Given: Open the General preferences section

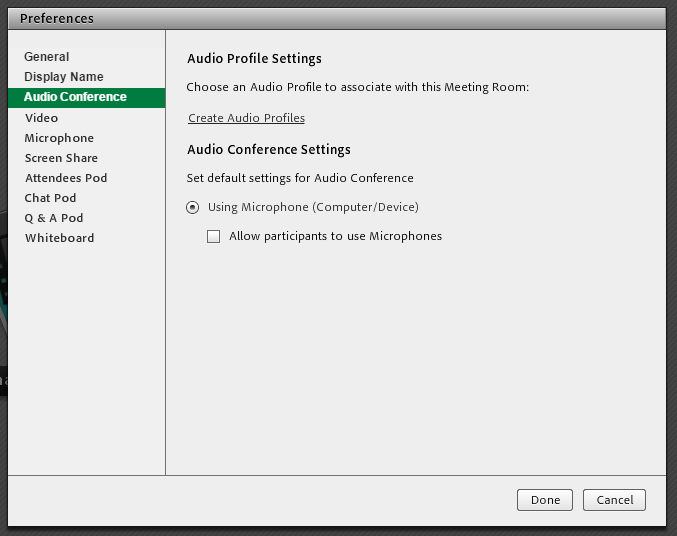Looking at the screenshot, I should [47, 57].
